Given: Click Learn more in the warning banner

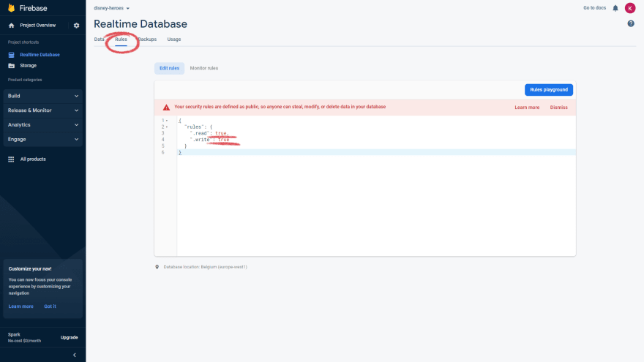Looking at the screenshot, I should coord(527,108).
